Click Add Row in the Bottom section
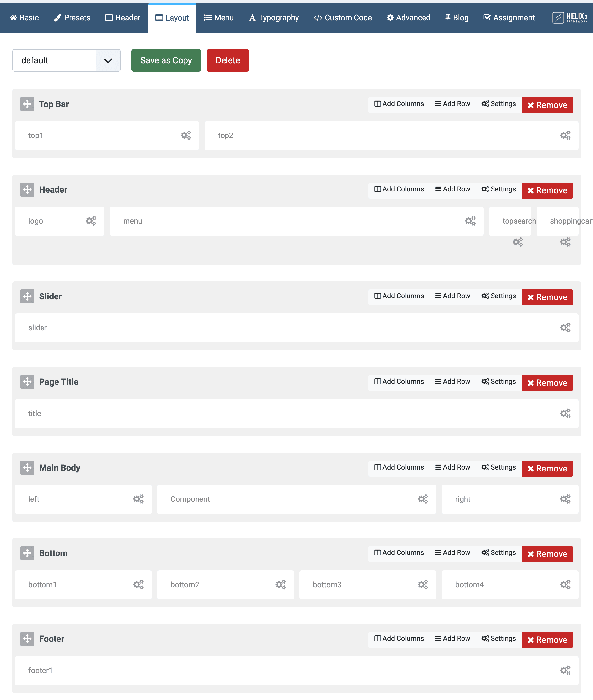The image size is (593, 700). (452, 553)
